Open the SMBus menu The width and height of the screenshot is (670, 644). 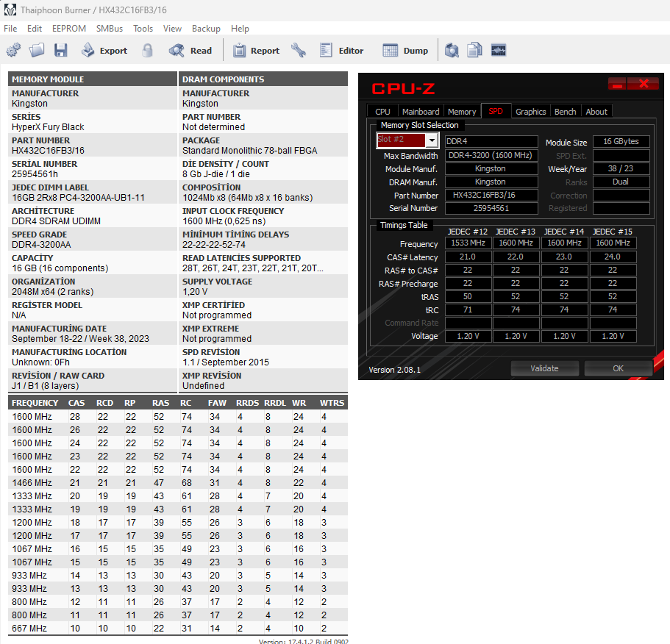pos(110,29)
